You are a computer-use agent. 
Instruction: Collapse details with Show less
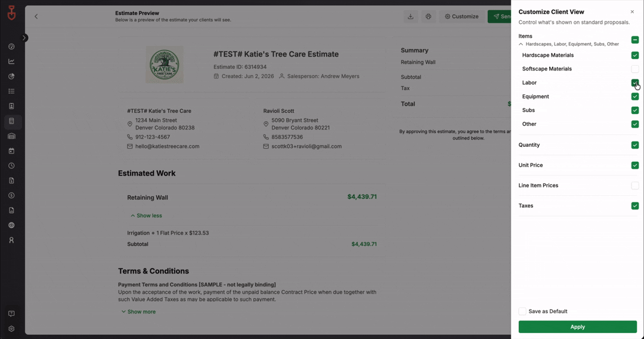click(x=146, y=215)
